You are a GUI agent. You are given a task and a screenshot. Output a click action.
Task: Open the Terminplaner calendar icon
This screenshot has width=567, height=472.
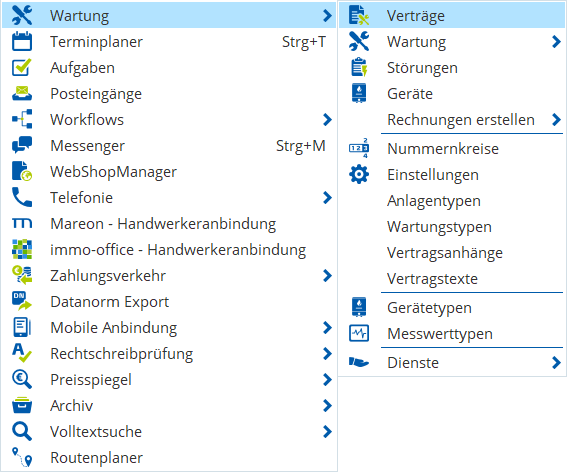tap(22, 42)
